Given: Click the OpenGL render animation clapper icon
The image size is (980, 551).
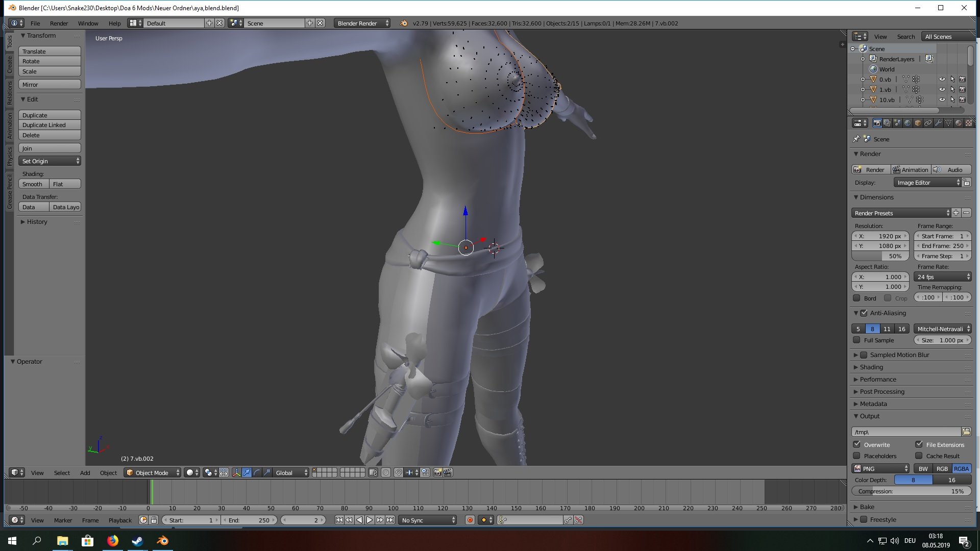Looking at the screenshot, I should pyautogui.click(x=448, y=472).
